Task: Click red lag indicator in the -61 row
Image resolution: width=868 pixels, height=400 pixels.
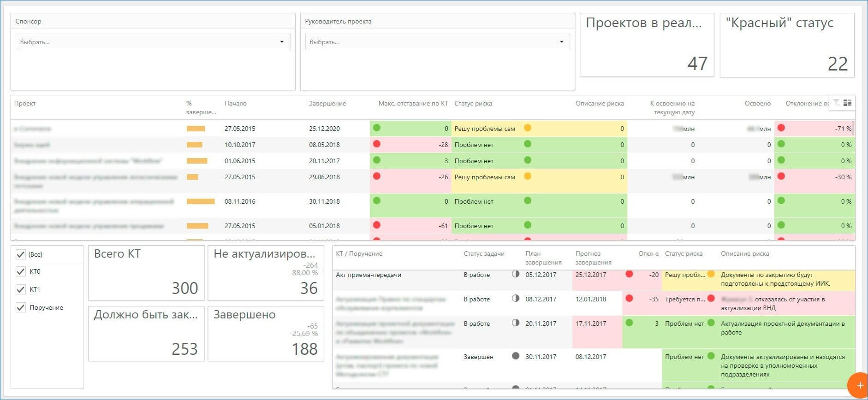Action: pos(377,225)
